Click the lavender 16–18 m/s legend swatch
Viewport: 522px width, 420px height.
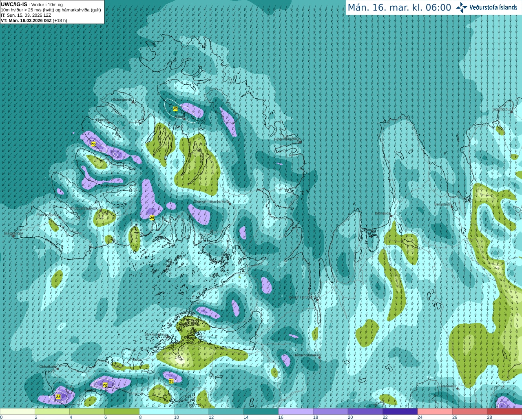pyautogui.click(x=296, y=411)
